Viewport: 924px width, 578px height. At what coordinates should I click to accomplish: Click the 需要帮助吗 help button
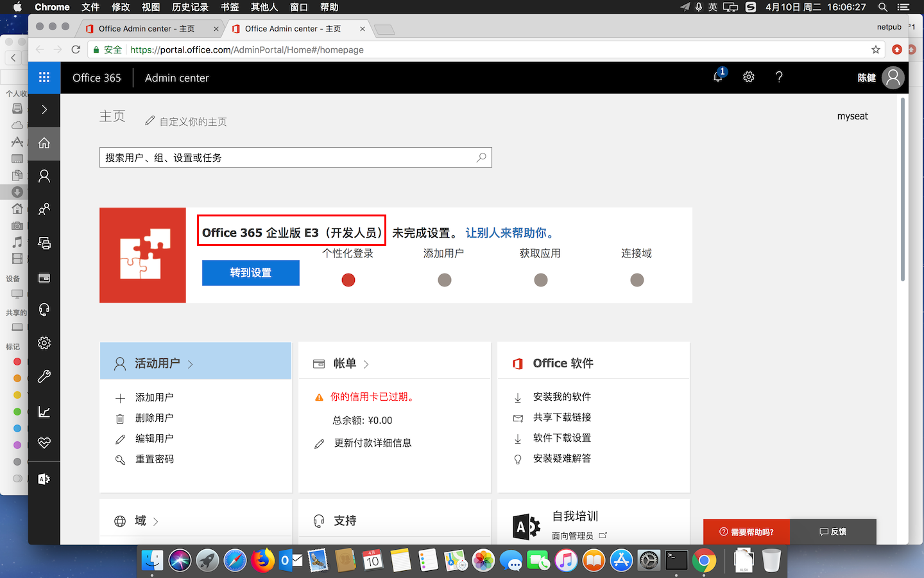coord(747,532)
